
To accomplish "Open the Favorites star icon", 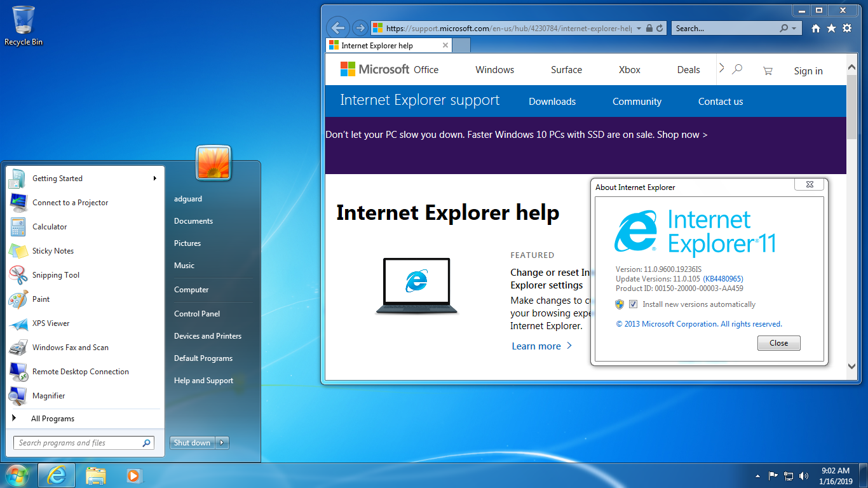I will click(831, 29).
